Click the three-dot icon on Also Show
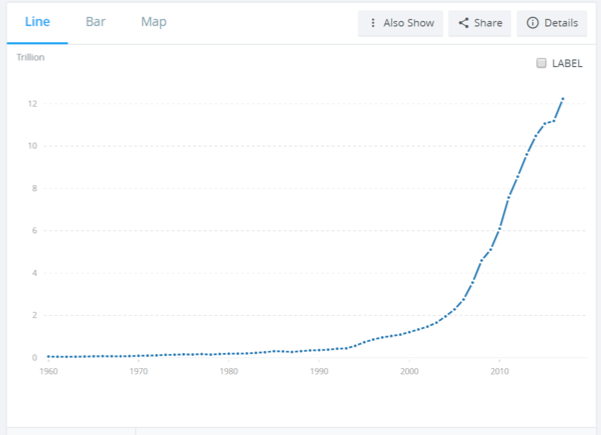Image resolution: width=601 pixels, height=435 pixels. 373,23
